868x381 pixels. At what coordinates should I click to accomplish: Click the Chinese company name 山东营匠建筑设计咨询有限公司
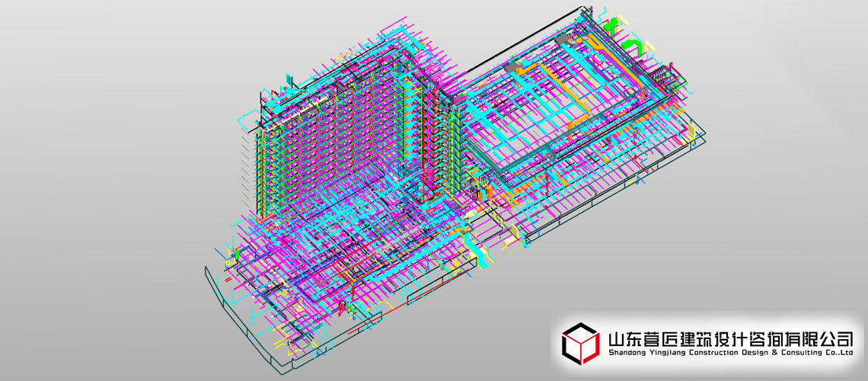[731, 339]
